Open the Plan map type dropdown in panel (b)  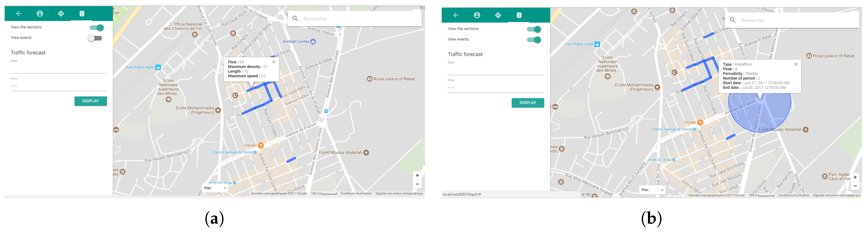point(652,190)
